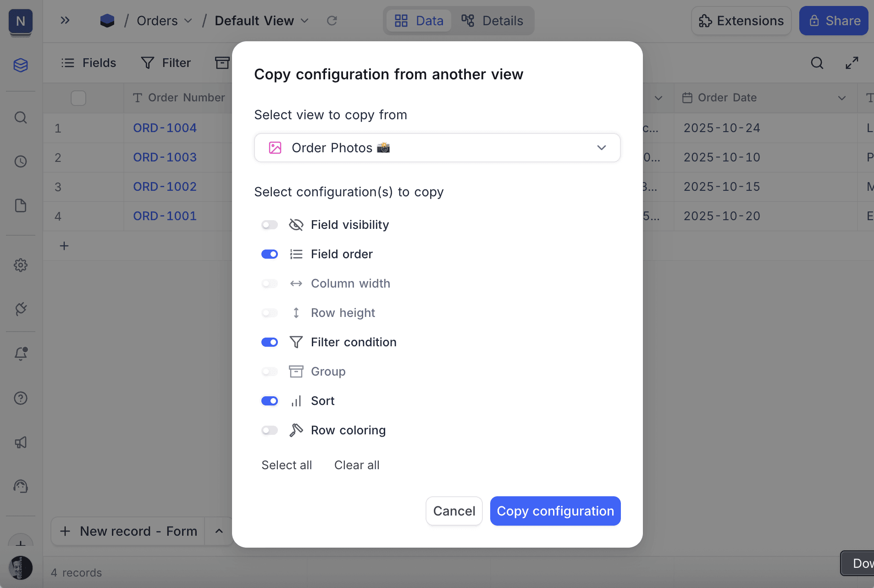Click the fullscreen expand arrows icon
Image resolution: width=874 pixels, height=588 pixels.
[852, 63]
